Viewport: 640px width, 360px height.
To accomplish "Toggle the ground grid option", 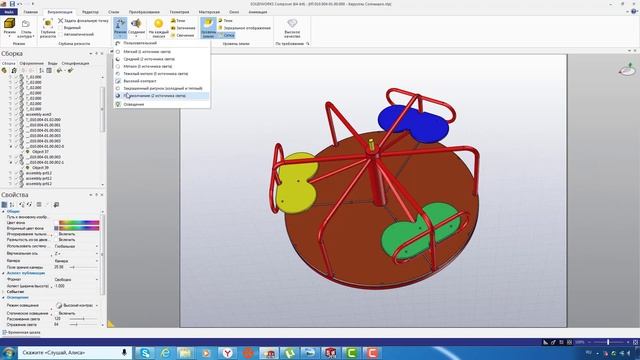I will [x=226, y=35].
